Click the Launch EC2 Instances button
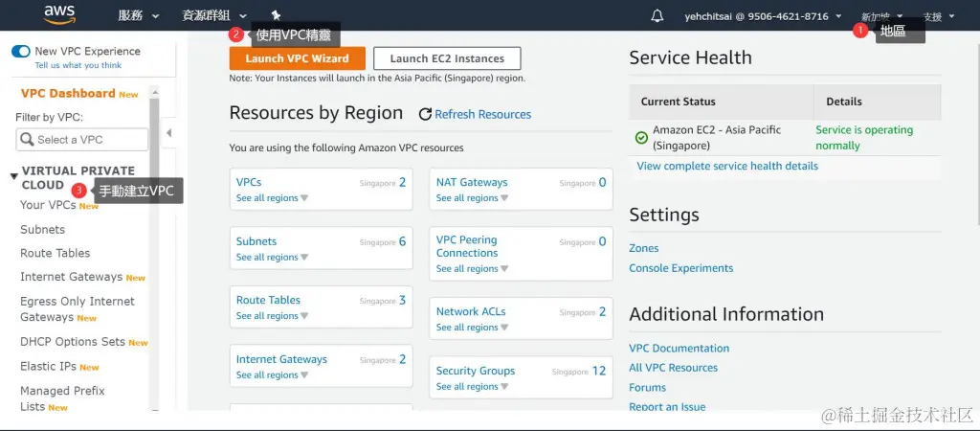The height and width of the screenshot is (431, 980). click(446, 58)
